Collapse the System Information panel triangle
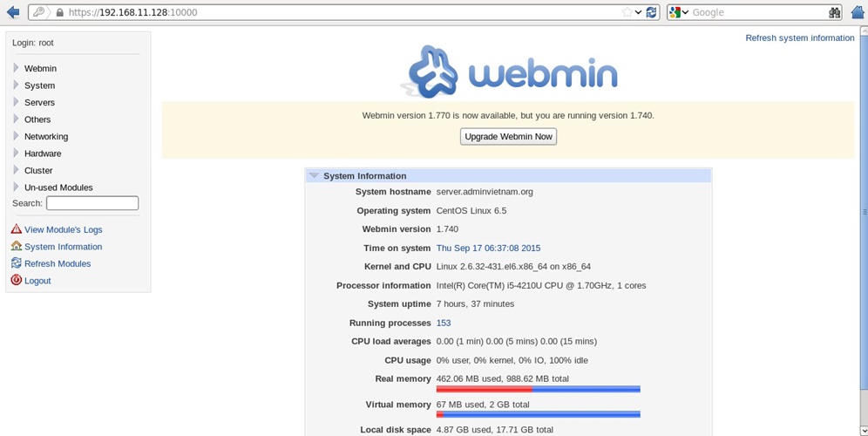Viewport: 868px width, 436px height. (314, 175)
